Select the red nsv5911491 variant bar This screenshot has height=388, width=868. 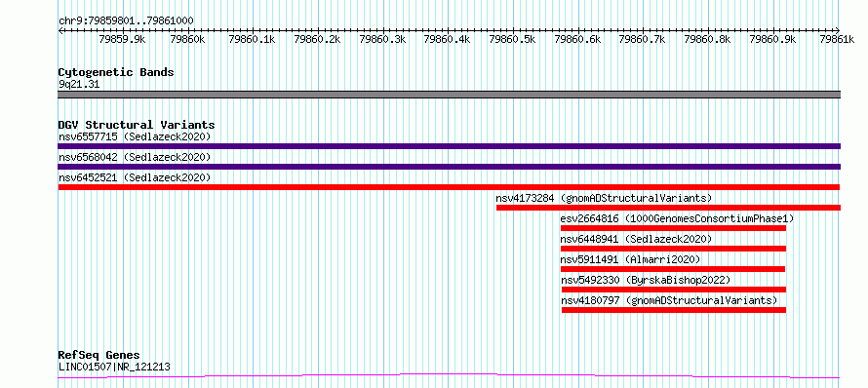673,269
